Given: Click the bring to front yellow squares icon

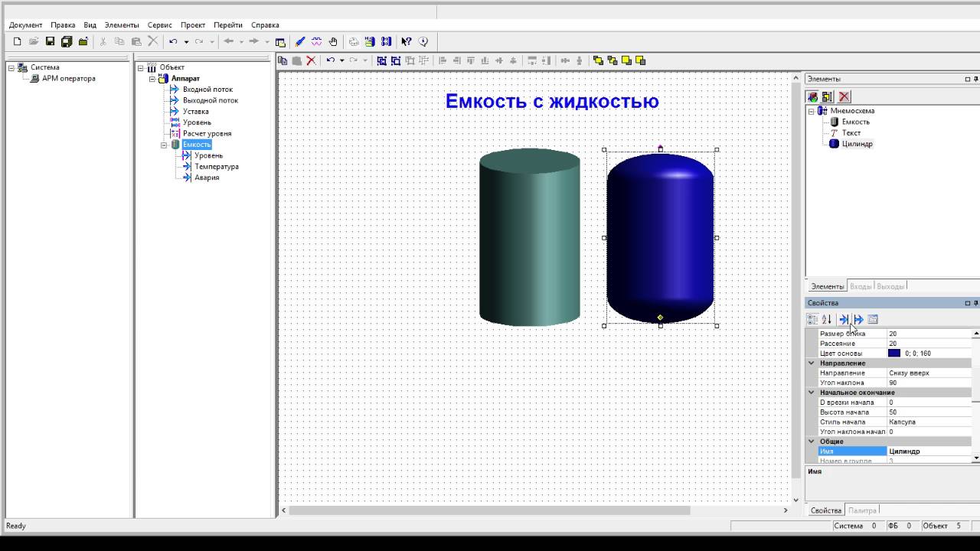Looking at the screenshot, I should pyautogui.click(x=626, y=60).
